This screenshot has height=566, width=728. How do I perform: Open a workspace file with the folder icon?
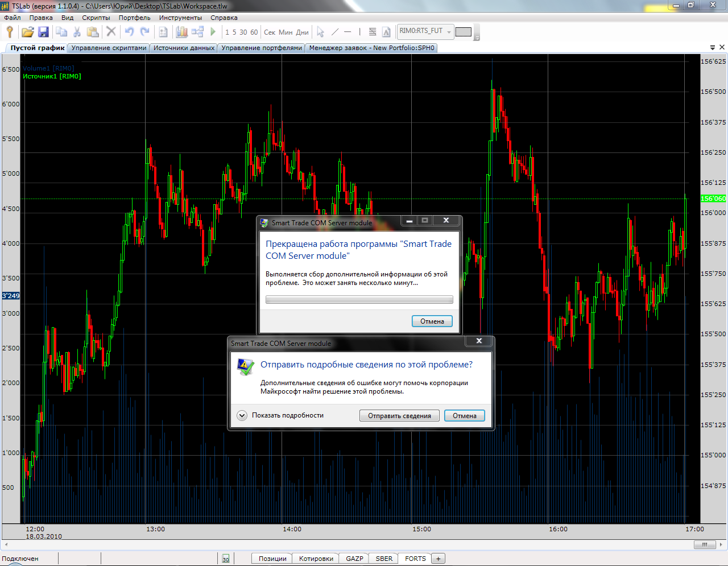[x=28, y=32]
